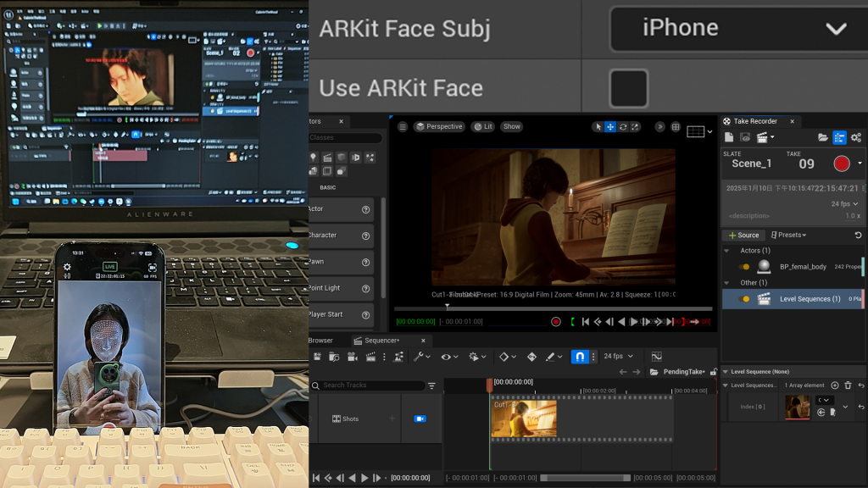Toggle Sequencer snapping magnet button

click(x=580, y=357)
